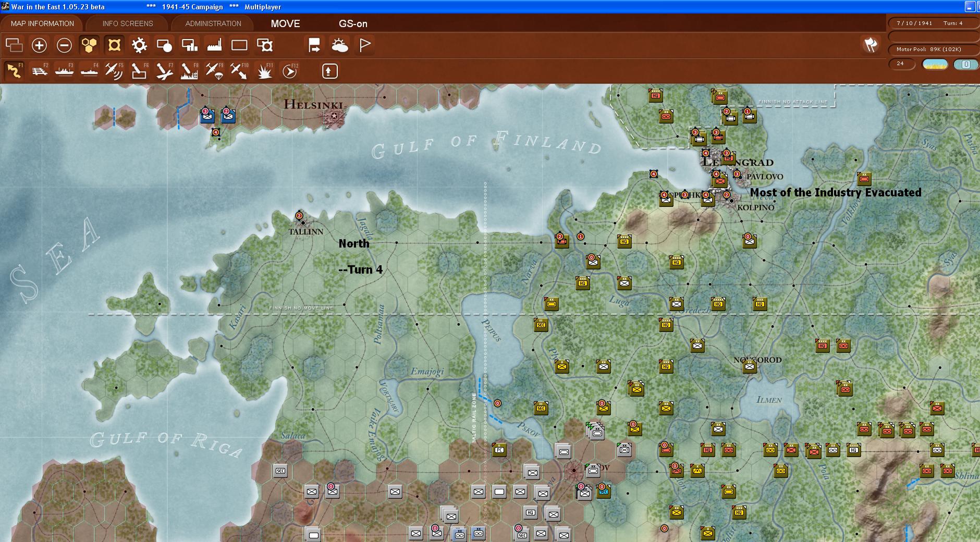Click the gear-shaped map overlay icon
The height and width of the screenshot is (542, 980).
tap(139, 45)
